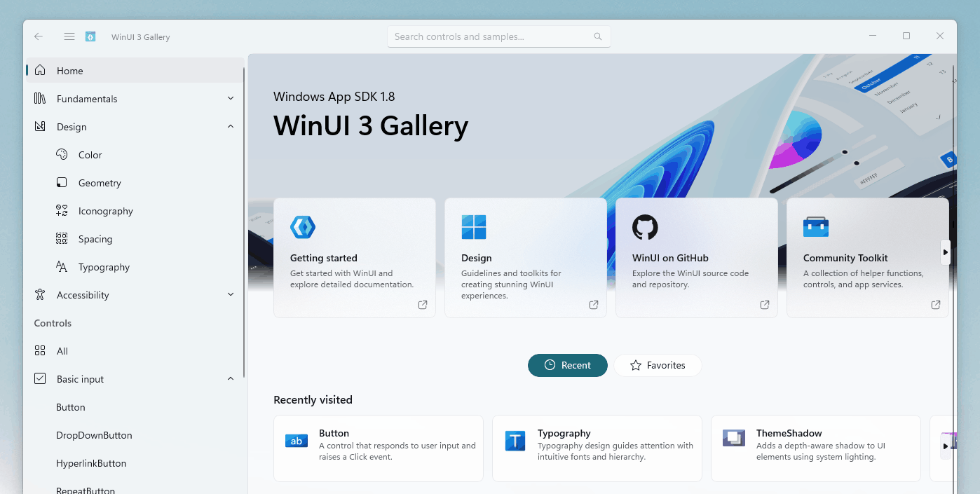The height and width of the screenshot is (494, 980).
Task: Click the 'WinUI 3 Gallery' title bar text
Action: pyautogui.click(x=141, y=37)
